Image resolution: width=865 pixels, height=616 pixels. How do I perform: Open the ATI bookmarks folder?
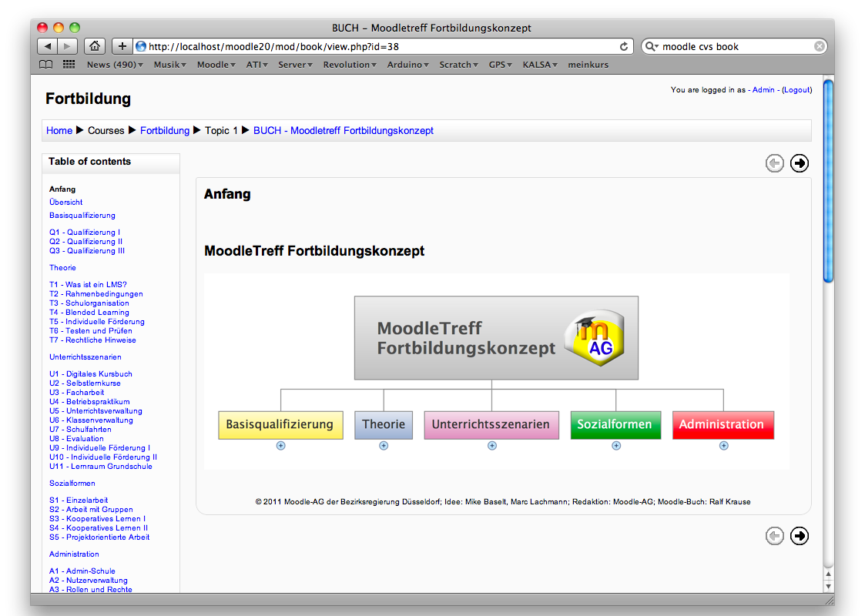pos(257,65)
